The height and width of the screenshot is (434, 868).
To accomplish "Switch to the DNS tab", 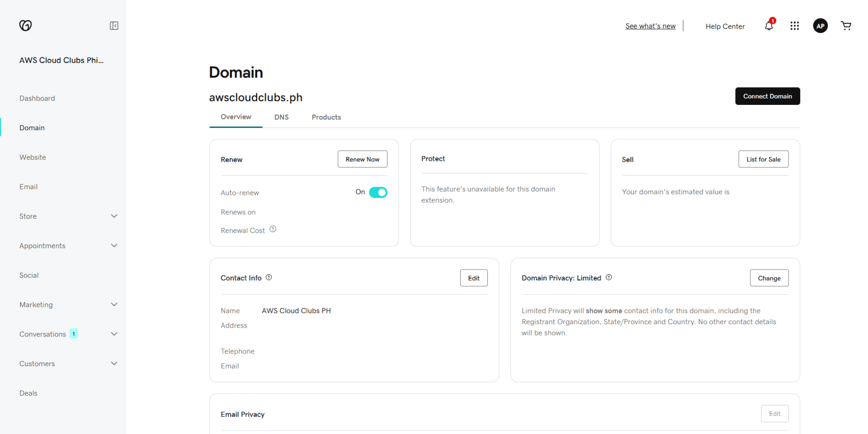I will pyautogui.click(x=281, y=117).
